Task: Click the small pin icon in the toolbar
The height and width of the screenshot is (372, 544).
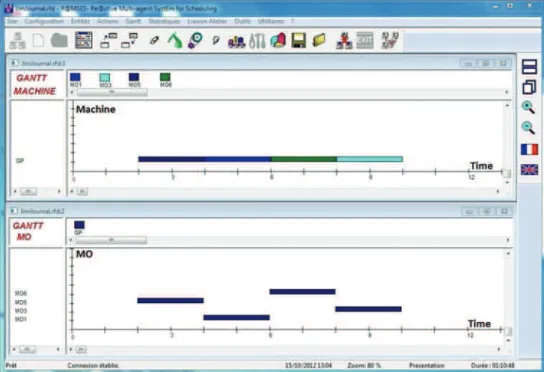Action: (216, 40)
